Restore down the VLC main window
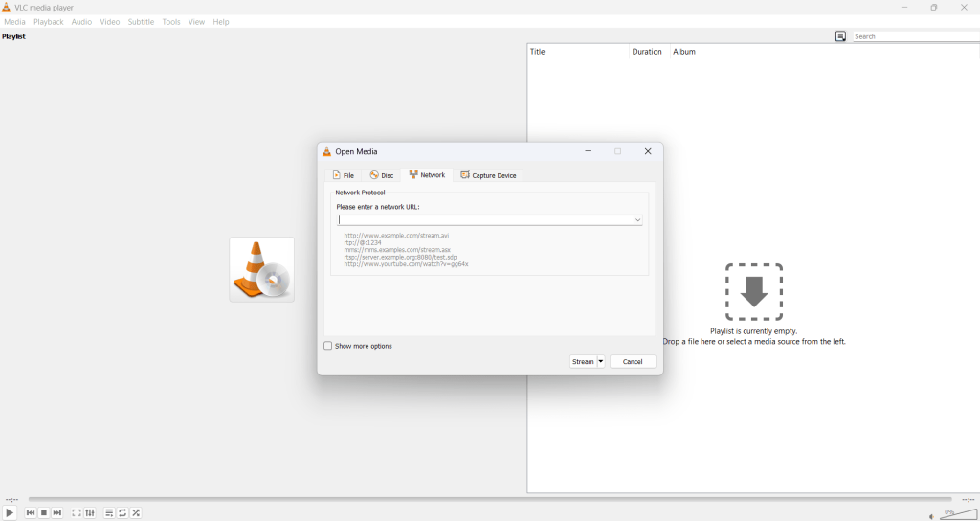 (x=934, y=8)
